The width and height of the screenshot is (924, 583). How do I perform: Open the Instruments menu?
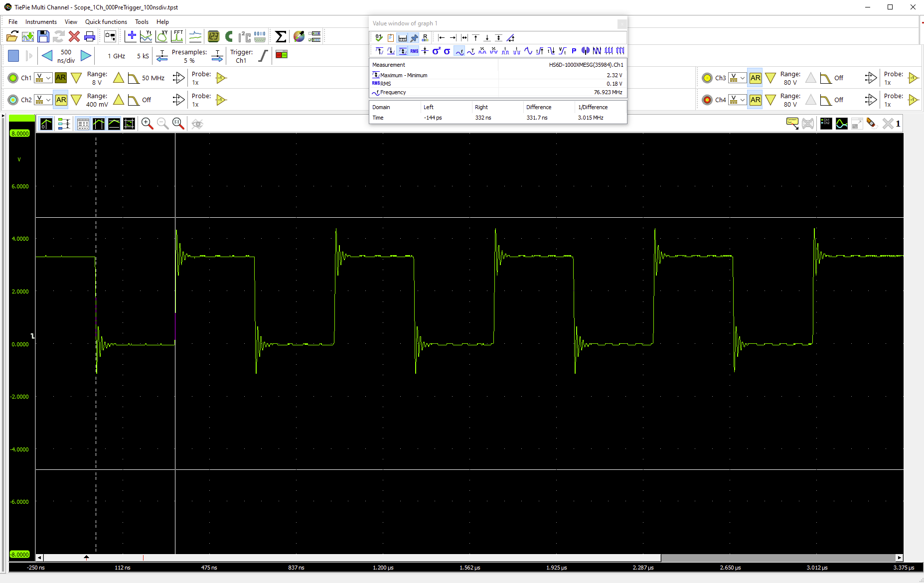coord(41,22)
